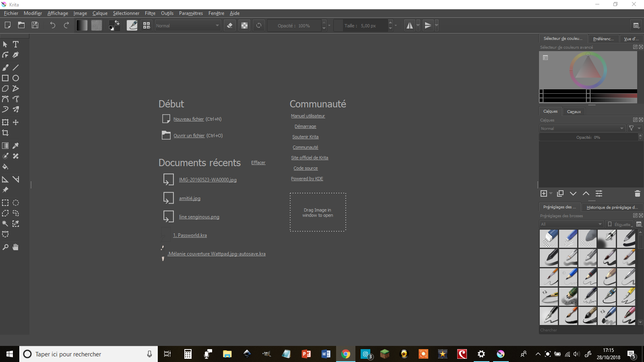
Task: Activate the Freehand Brush tool
Action: 5,68
